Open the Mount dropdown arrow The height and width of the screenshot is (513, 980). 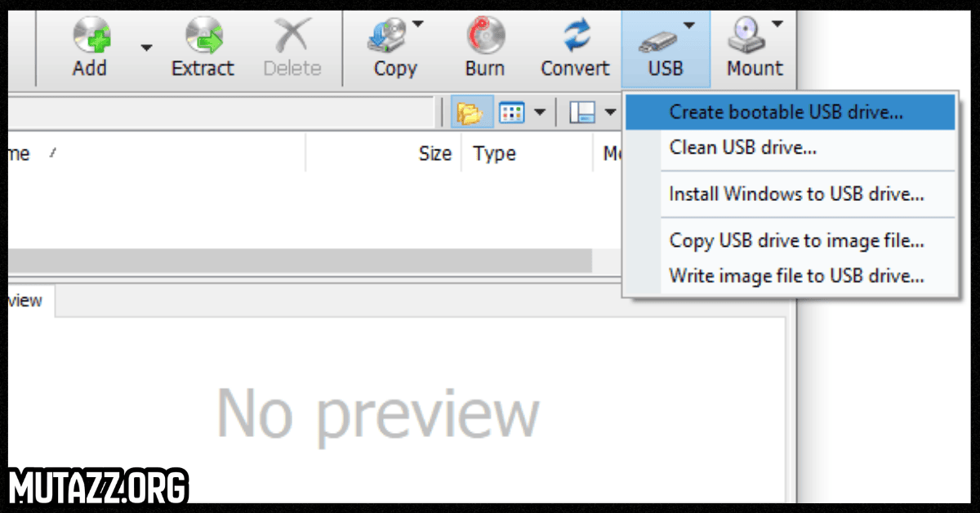click(x=777, y=23)
